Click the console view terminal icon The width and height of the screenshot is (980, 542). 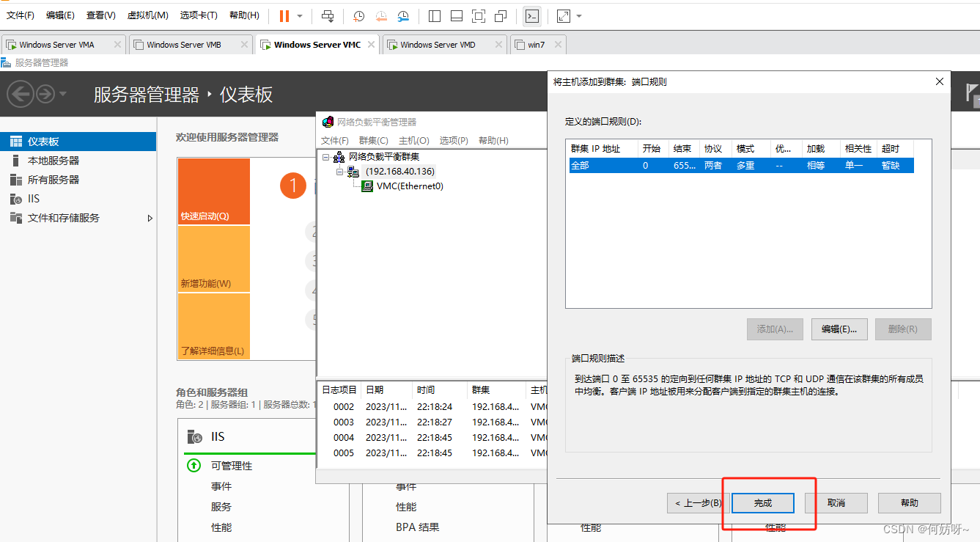532,15
